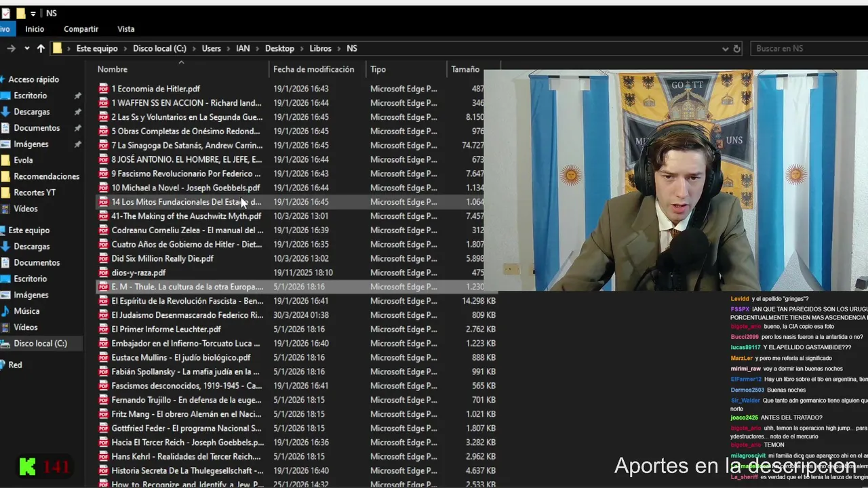This screenshot has height=488, width=868.
Task: Click chat username Bucci2099
Action: click(745, 337)
